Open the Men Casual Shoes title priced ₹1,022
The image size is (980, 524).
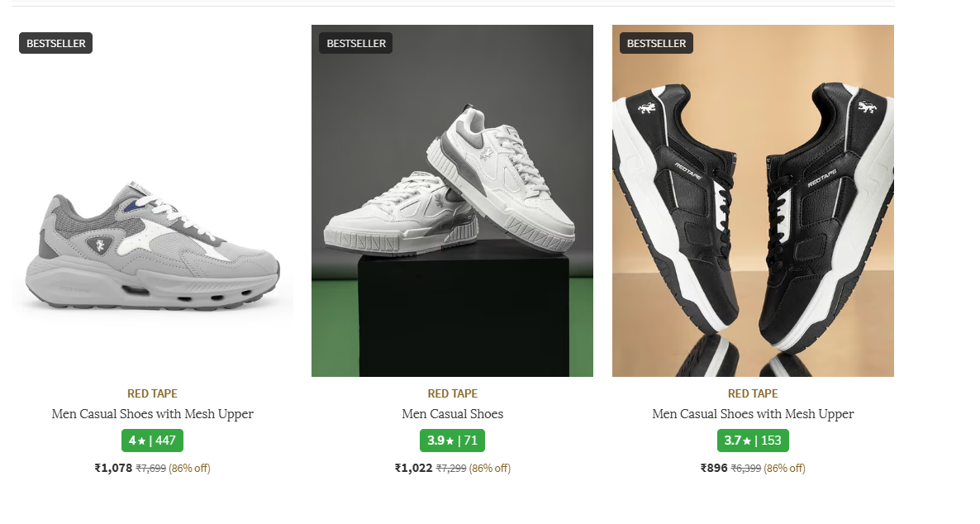tap(452, 414)
